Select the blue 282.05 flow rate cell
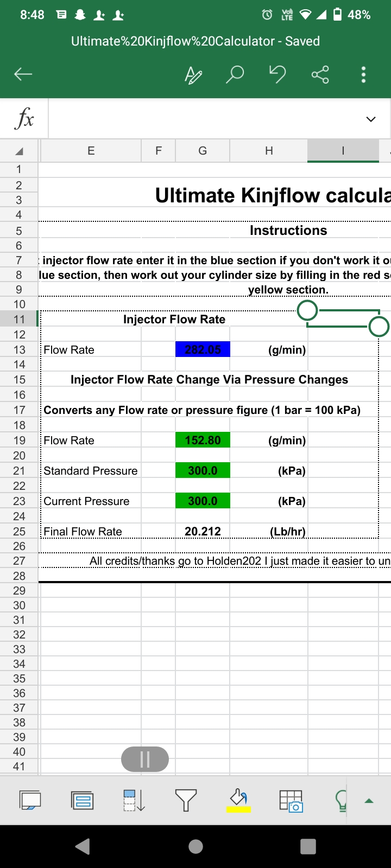The width and height of the screenshot is (391, 868). (x=203, y=349)
